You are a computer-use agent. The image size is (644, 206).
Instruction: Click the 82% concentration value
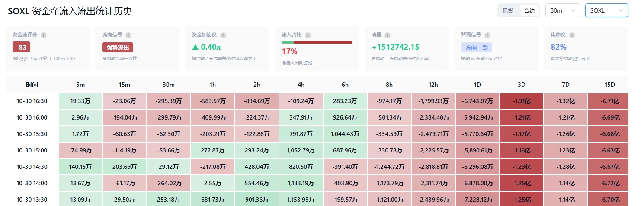coord(558,47)
